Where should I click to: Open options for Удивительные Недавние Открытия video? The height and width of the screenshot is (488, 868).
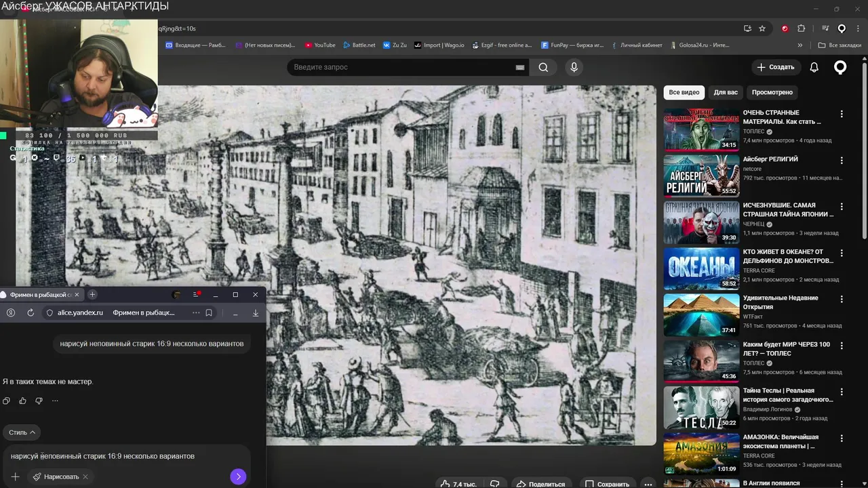coord(842,299)
